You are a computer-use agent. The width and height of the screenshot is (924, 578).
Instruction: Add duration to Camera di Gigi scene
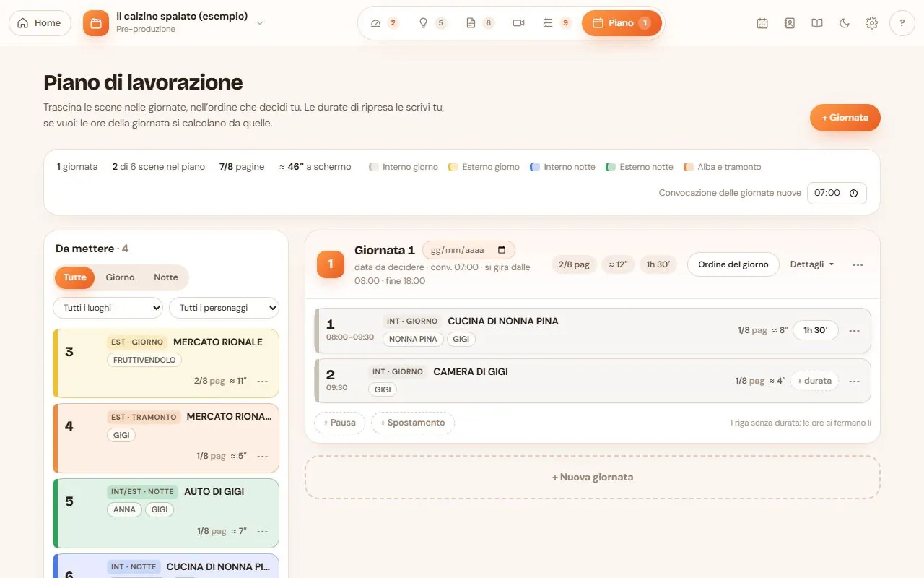[814, 381]
